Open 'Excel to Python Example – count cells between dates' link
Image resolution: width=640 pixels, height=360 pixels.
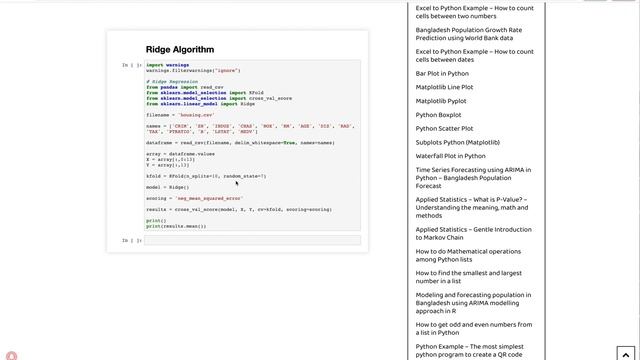click(474, 56)
